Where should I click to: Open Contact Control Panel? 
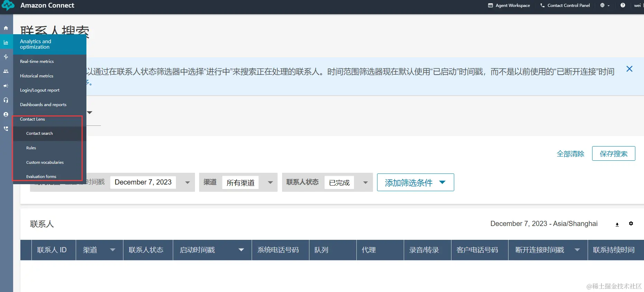coord(565,6)
